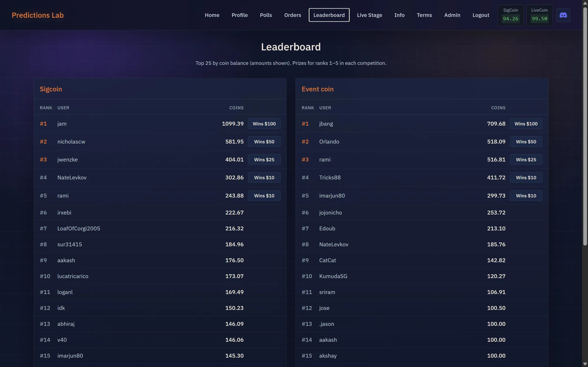Open the Live Stage page
The width and height of the screenshot is (588, 367).
(x=369, y=15)
